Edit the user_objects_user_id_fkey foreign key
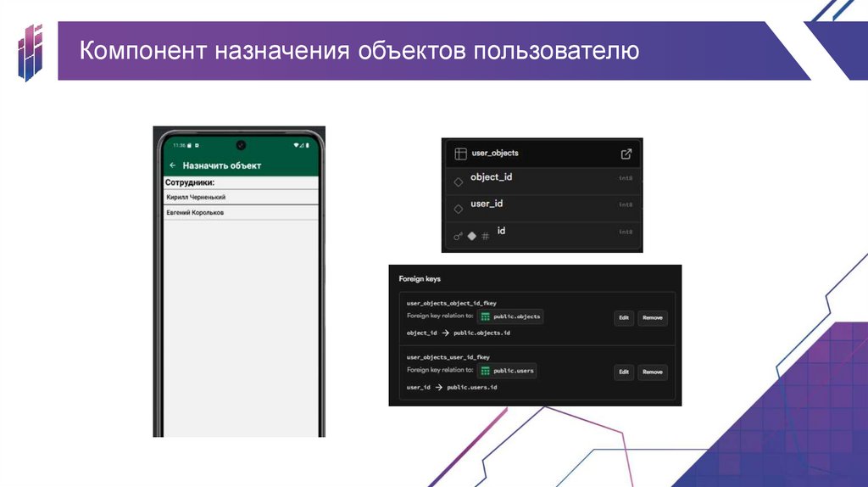The image size is (868, 487). pos(624,372)
